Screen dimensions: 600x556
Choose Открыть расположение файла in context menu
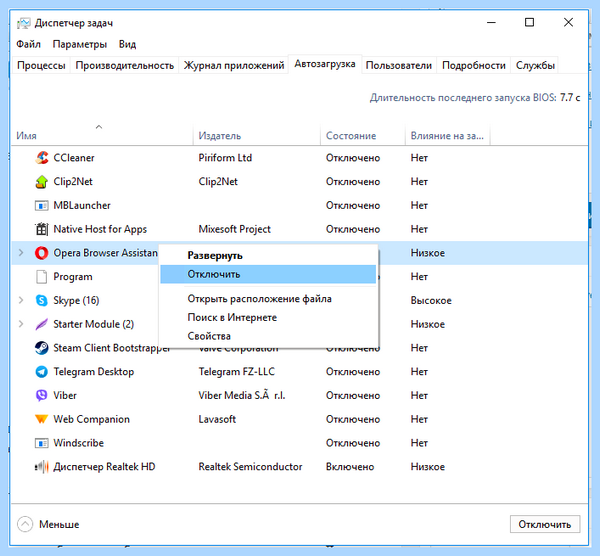click(x=268, y=299)
